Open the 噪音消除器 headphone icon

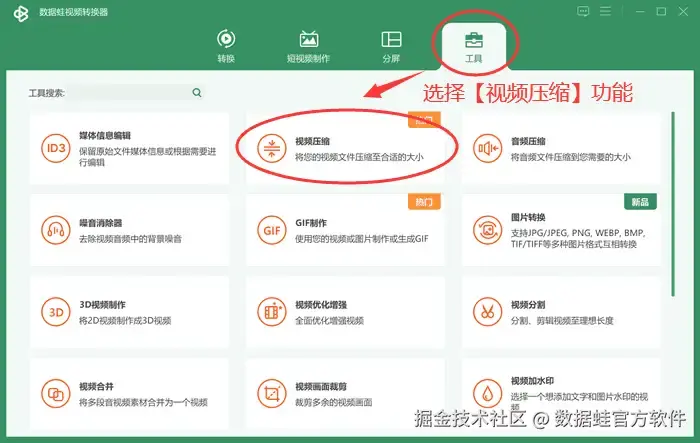(56, 230)
